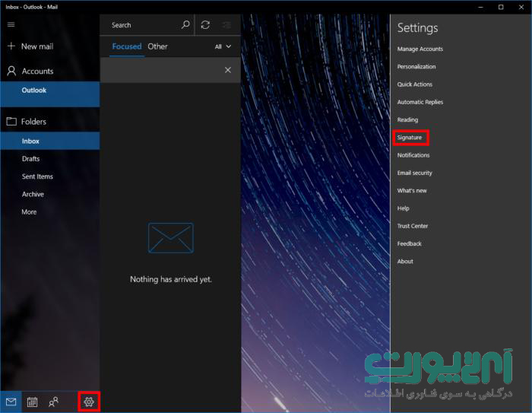Open Accounts person icon

pos(11,71)
